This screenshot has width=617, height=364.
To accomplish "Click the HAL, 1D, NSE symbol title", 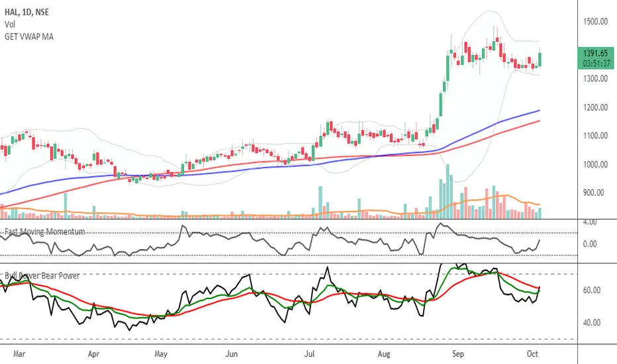I will pyautogui.click(x=26, y=12).
